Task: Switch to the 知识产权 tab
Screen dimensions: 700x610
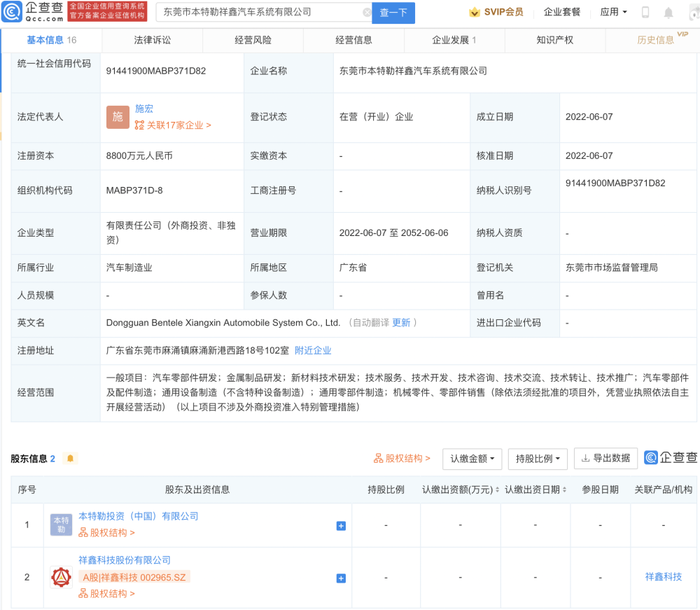Action: tap(555, 40)
